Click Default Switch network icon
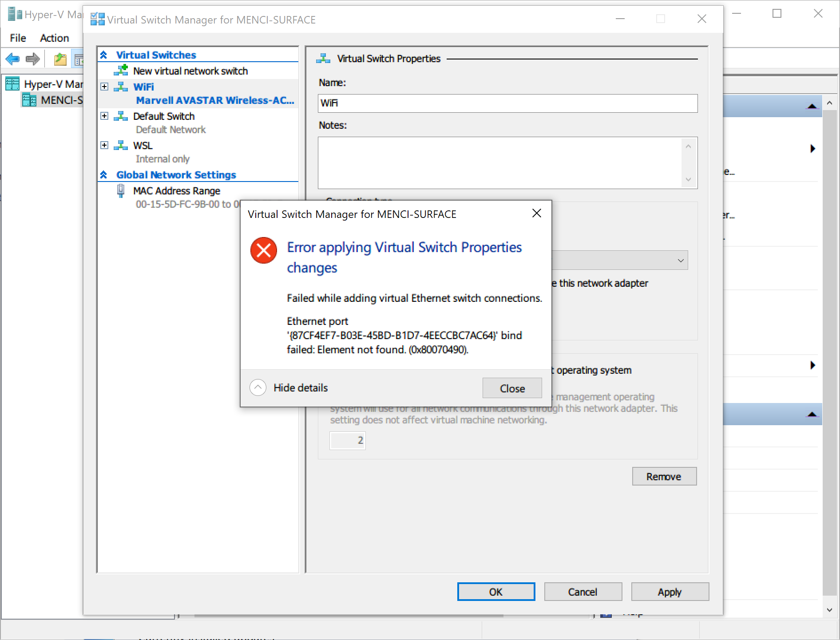 point(121,116)
